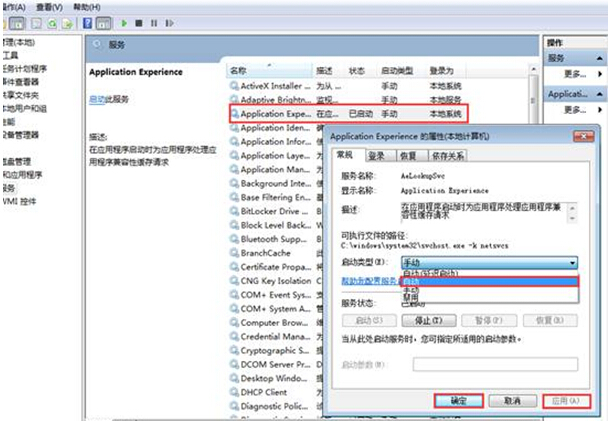Switch to the 登录 tab
The height and width of the screenshot is (421, 609).
(x=376, y=156)
